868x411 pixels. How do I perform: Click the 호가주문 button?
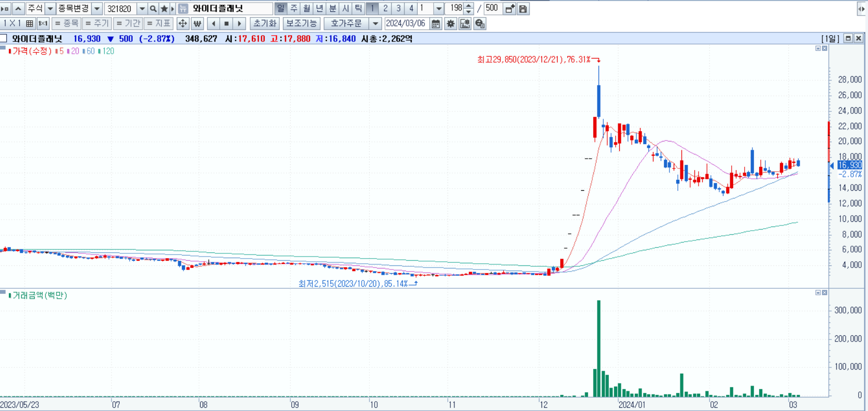point(347,23)
